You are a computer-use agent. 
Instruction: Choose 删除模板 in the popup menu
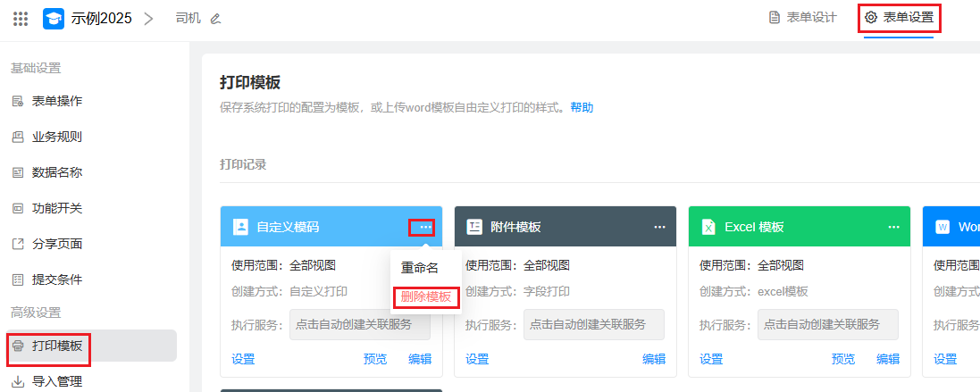tap(425, 296)
